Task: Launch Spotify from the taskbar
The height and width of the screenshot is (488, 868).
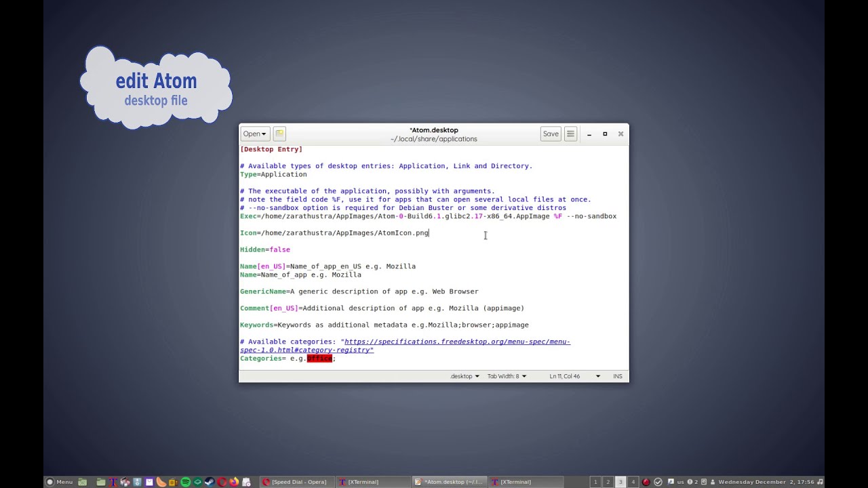Action: click(186, 482)
